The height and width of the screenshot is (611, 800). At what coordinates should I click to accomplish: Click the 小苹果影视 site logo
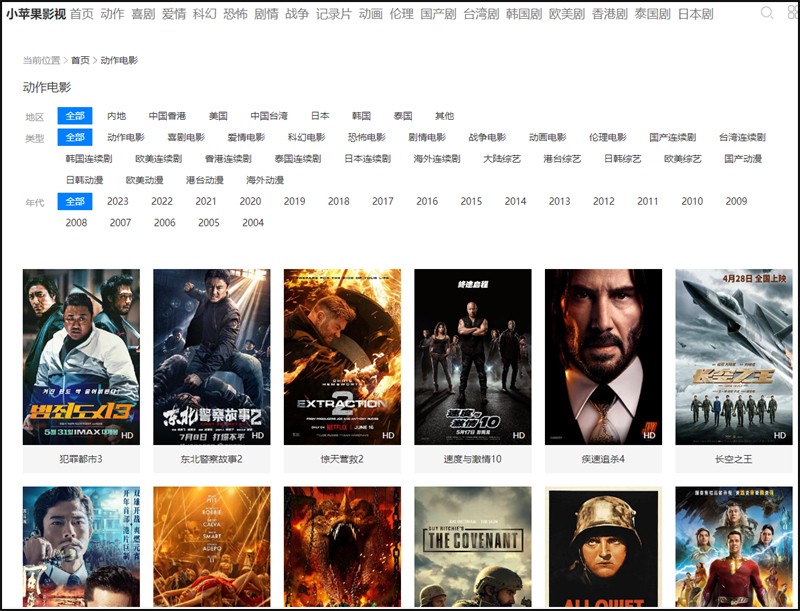click(35, 14)
